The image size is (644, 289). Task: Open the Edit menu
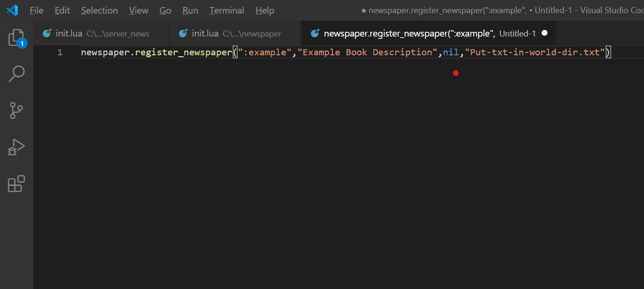pyautogui.click(x=62, y=10)
